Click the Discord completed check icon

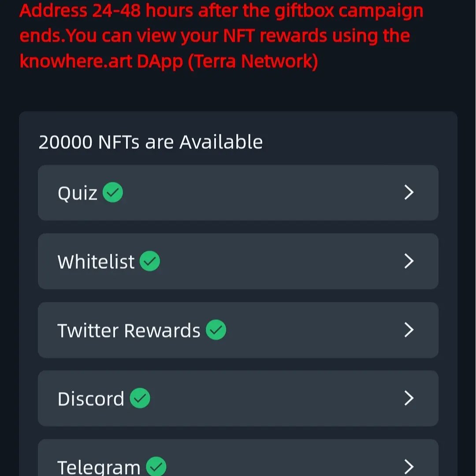click(140, 398)
